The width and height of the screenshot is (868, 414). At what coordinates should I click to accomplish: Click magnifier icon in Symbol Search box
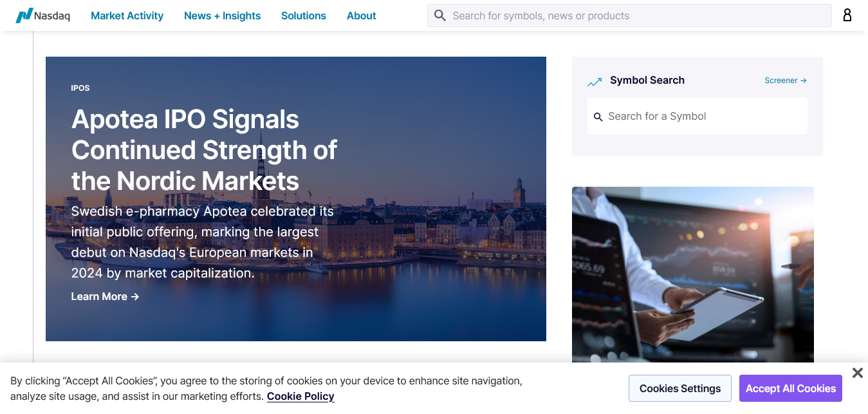pyautogui.click(x=598, y=117)
